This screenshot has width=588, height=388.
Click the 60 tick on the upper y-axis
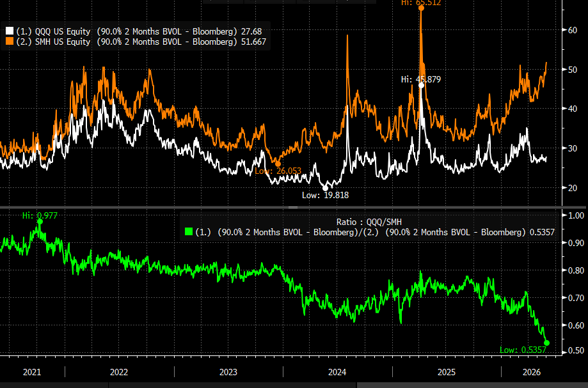[x=572, y=30]
